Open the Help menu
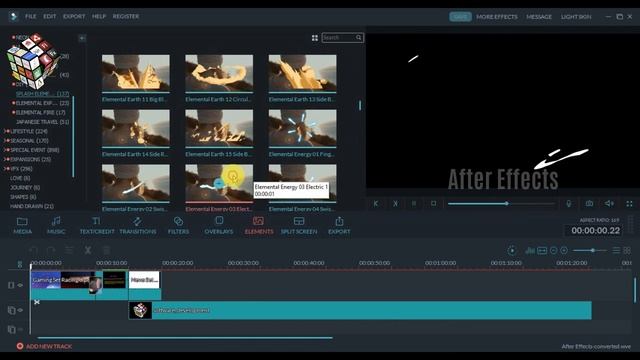 click(99, 16)
